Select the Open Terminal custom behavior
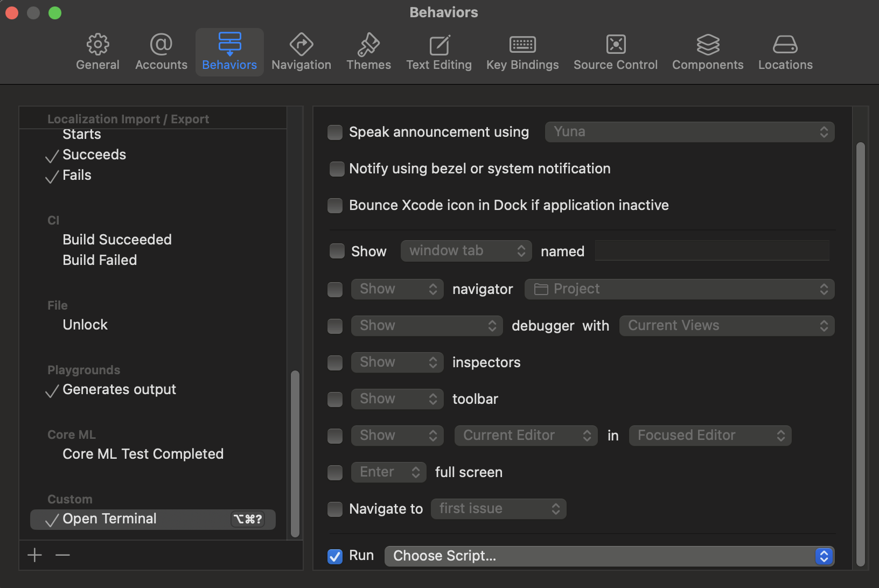This screenshot has height=588, width=879. (x=153, y=519)
